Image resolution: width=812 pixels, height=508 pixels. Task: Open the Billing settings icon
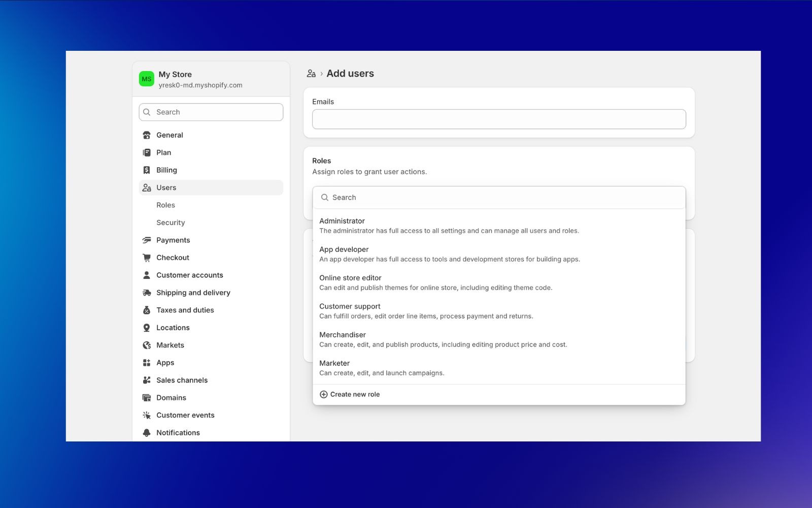coord(147,170)
